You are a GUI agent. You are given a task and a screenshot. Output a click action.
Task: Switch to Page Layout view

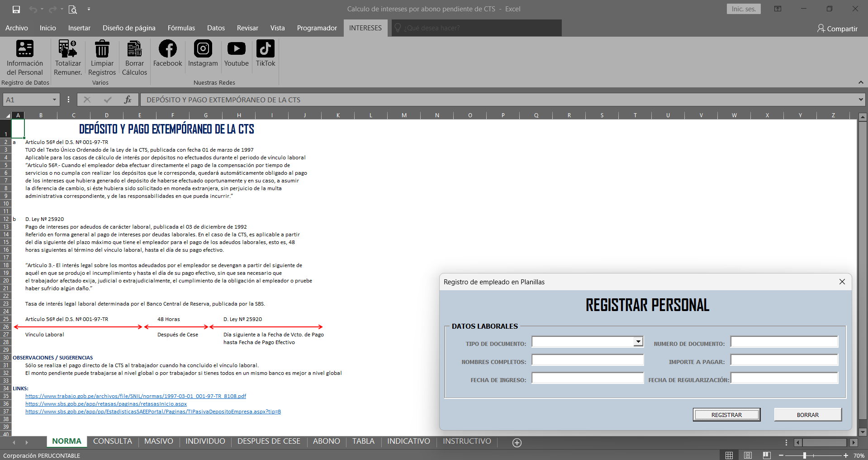(x=748, y=455)
